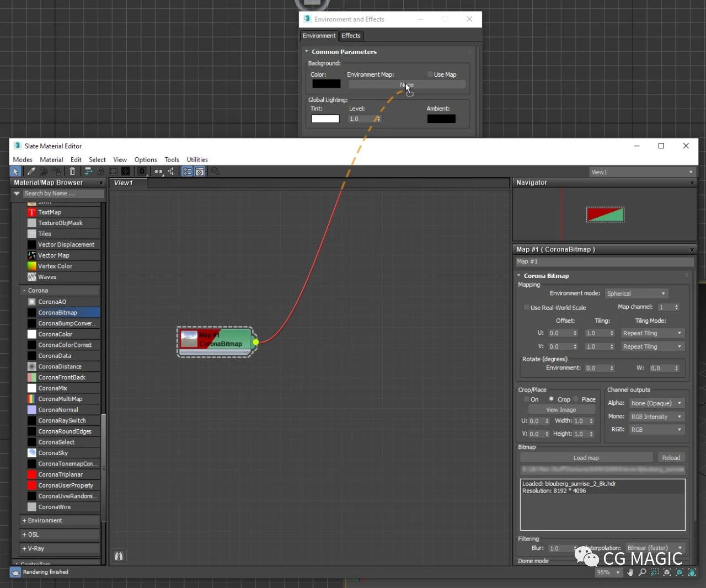Toggle Use Real-World Scale checkbox

click(526, 307)
